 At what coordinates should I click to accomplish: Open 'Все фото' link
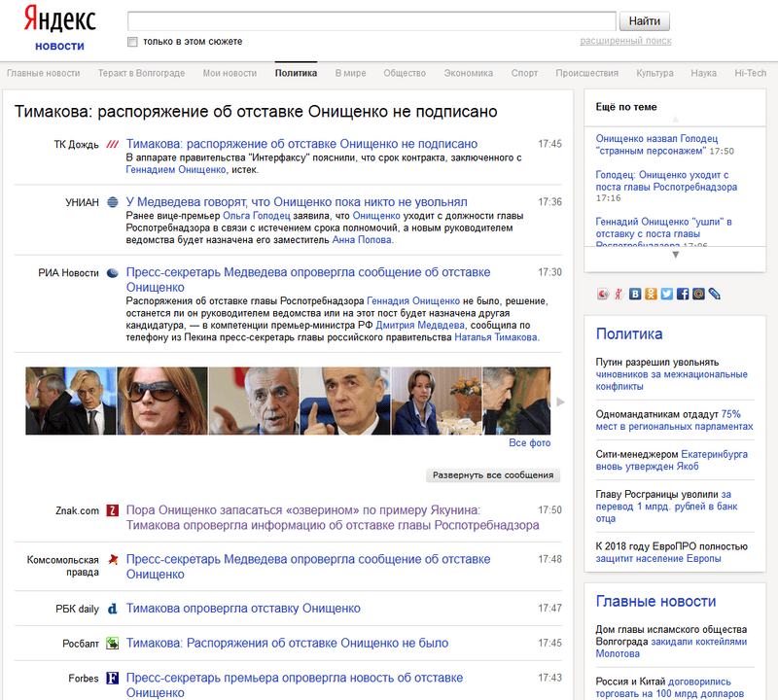point(529,443)
